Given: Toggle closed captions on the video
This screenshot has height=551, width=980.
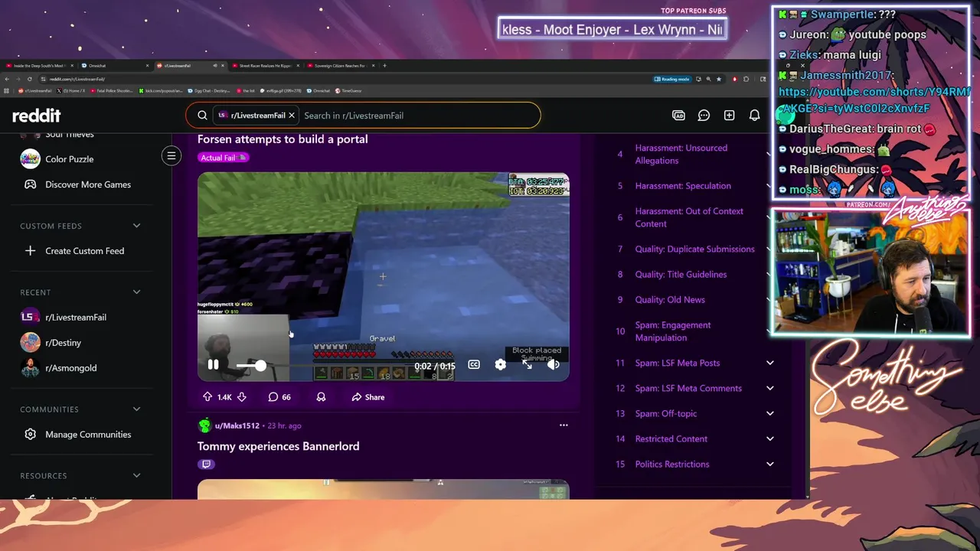Looking at the screenshot, I should click(474, 365).
